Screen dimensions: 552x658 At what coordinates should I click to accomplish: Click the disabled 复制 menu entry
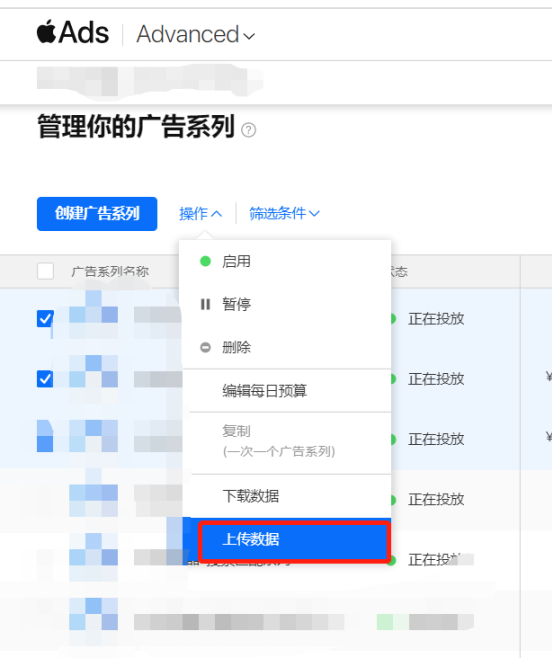pyautogui.click(x=287, y=441)
